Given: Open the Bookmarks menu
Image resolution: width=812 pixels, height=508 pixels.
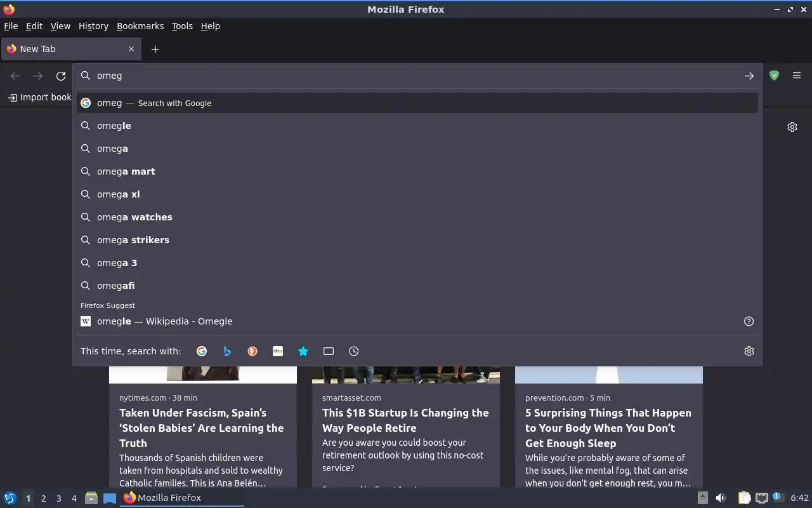Looking at the screenshot, I should coord(140,26).
